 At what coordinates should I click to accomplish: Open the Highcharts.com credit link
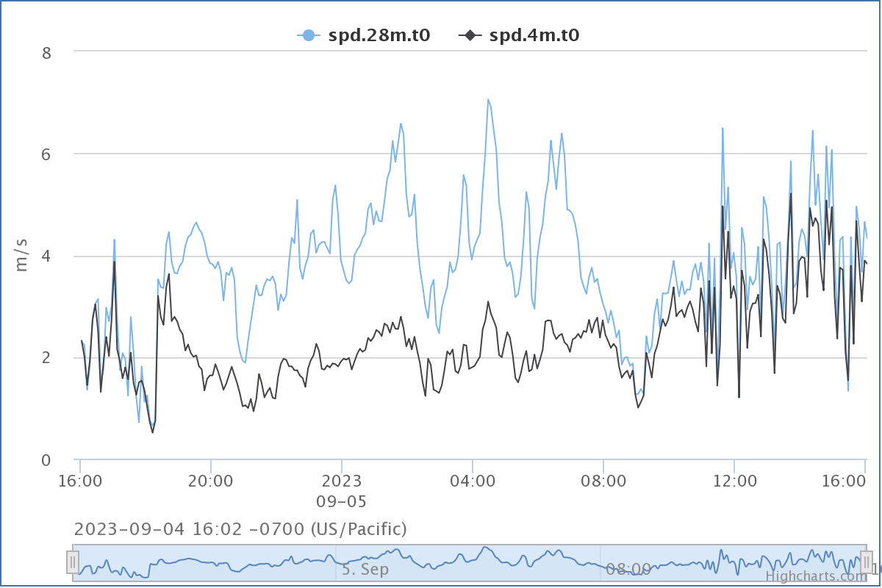pyautogui.click(x=816, y=576)
